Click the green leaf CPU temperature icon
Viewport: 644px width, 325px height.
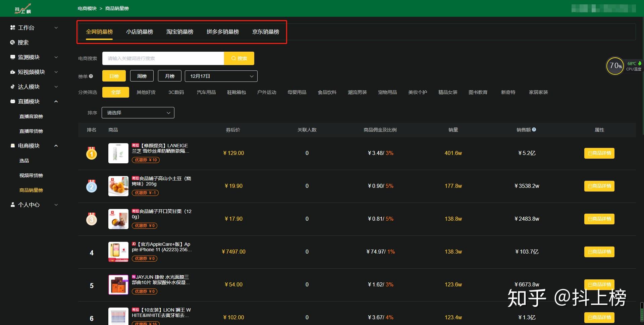640,63
